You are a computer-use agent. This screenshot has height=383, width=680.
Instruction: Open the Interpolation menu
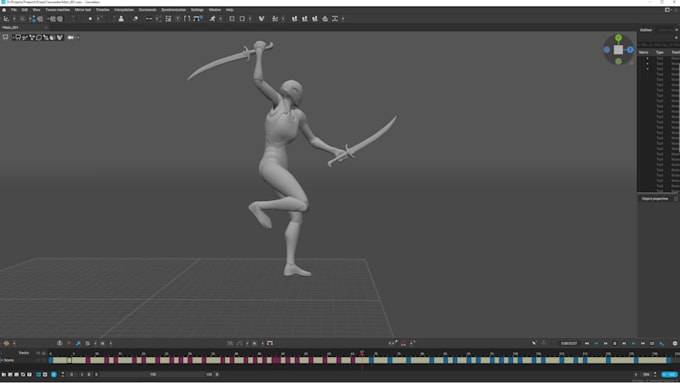[124, 10]
